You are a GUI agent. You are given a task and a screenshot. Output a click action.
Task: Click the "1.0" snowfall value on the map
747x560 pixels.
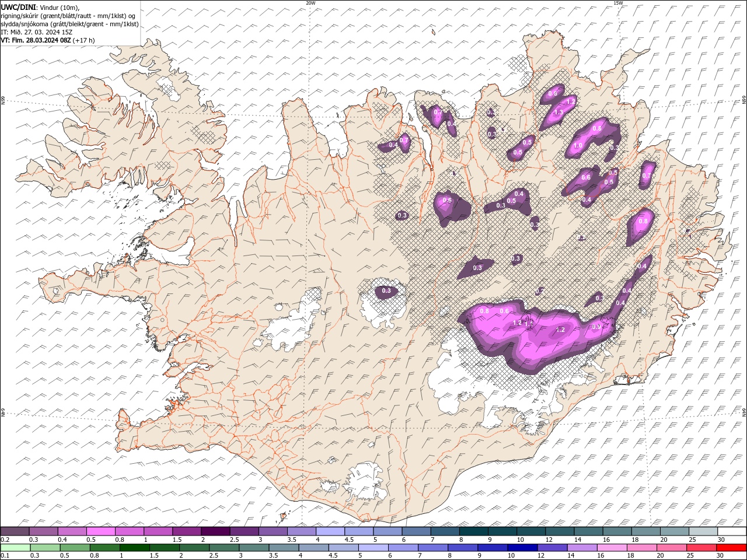[x=578, y=146]
